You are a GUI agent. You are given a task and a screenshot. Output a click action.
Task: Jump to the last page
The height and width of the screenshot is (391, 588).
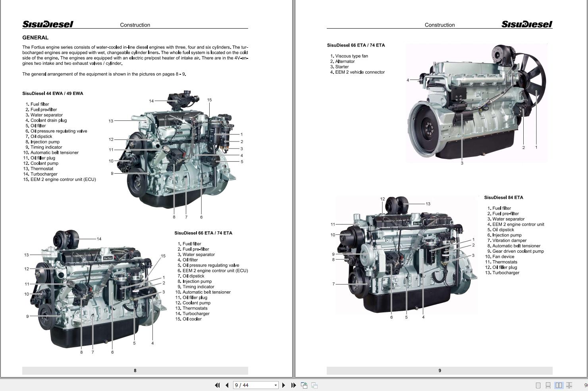(x=293, y=385)
